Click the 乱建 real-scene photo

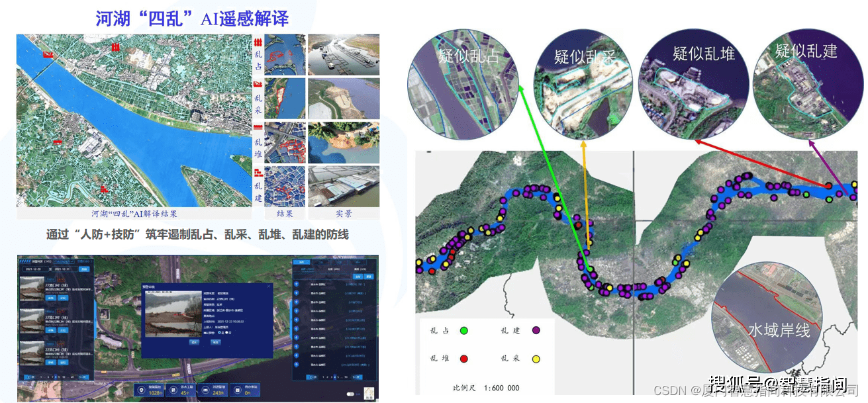344,186
